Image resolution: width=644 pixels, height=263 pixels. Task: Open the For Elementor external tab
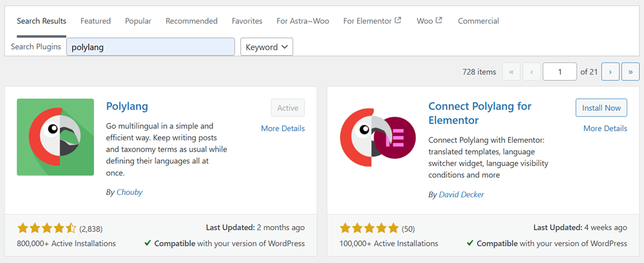[372, 21]
